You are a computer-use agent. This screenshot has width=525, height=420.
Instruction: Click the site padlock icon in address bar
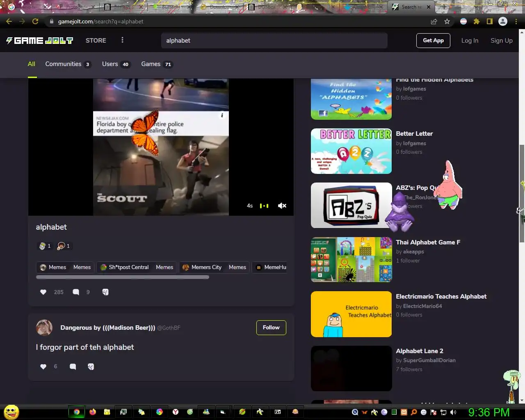point(51,21)
